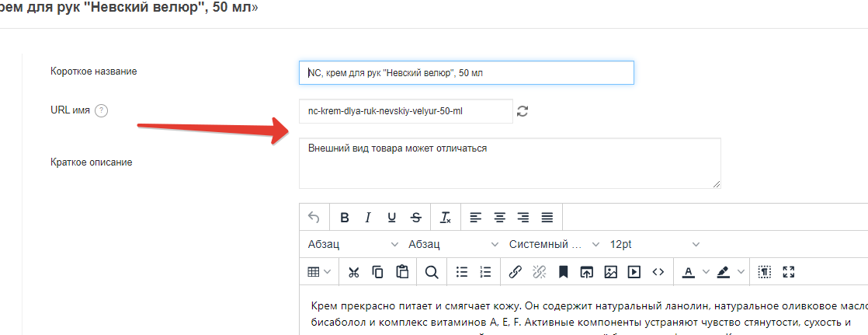Toggle strikethrough formatting
The image size is (868, 335).
click(416, 217)
